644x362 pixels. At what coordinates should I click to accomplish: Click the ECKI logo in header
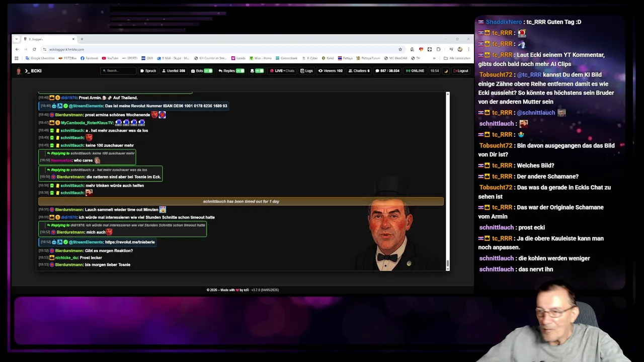tap(29, 71)
